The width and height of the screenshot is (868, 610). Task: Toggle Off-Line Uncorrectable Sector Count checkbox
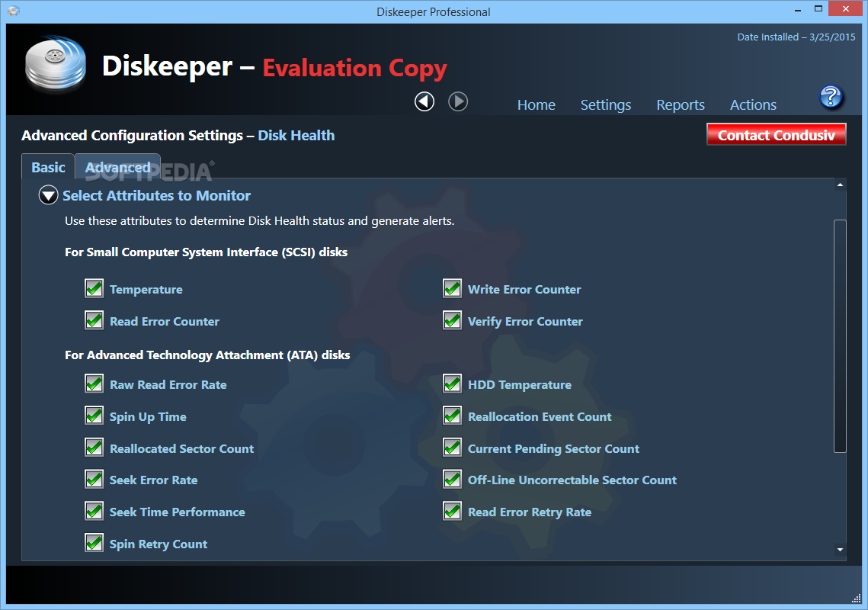click(x=452, y=480)
